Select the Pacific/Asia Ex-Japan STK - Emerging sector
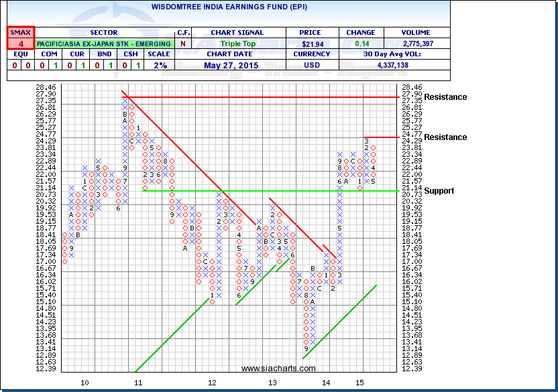558x392 pixels. pyautogui.click(x=103, y=44)
